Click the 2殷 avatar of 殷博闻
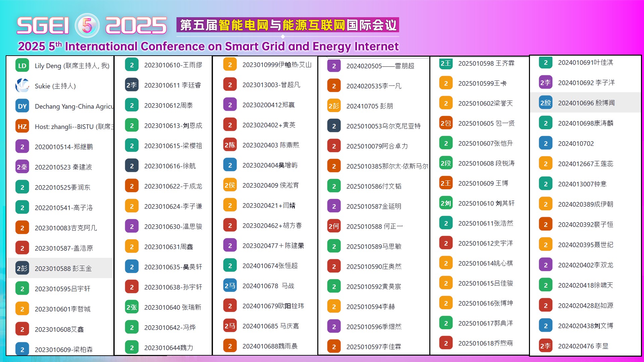The height and width of the screenshot is (362, 644). [x=545, y=103]
